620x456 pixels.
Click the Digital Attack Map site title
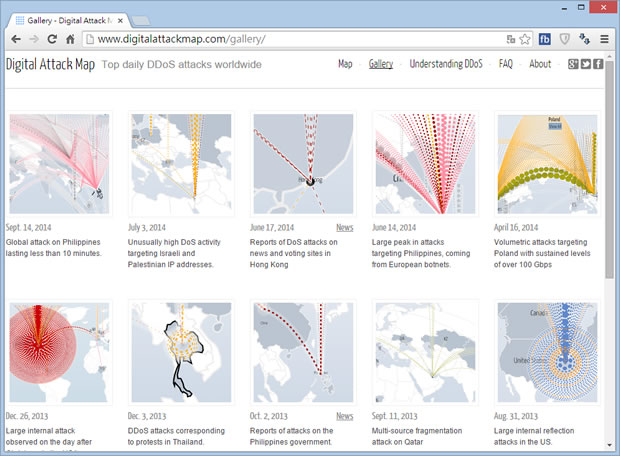(x=50, y=64)
